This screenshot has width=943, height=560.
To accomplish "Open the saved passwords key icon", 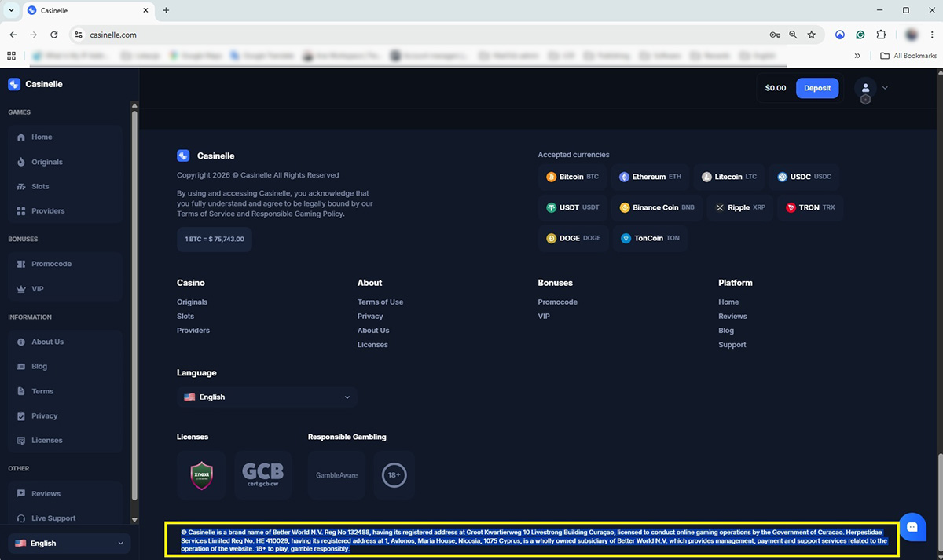I will point(775,35).
